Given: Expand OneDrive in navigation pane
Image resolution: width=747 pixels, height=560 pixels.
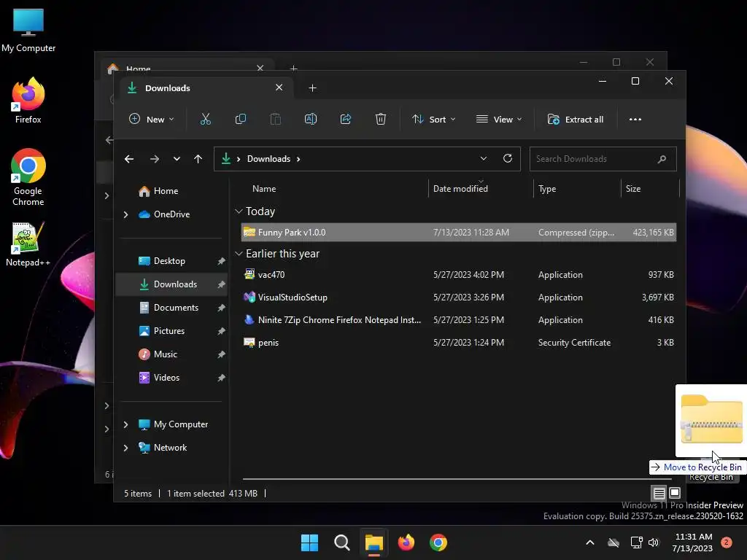Looking at the screenshot, I should 125,215.
